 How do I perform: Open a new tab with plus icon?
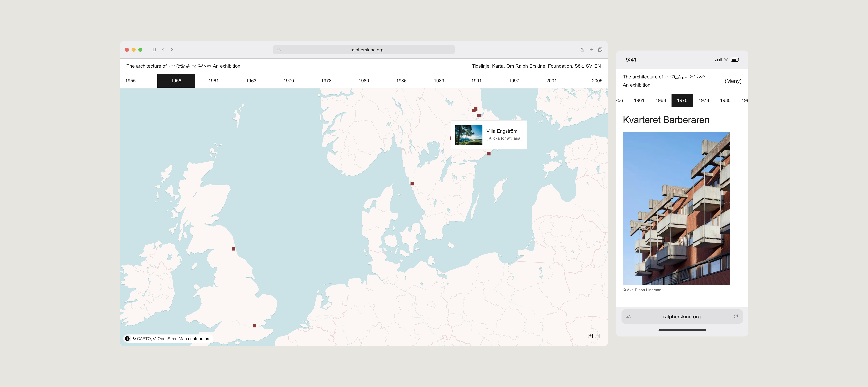pyautogui.click(x=591, y=49)
